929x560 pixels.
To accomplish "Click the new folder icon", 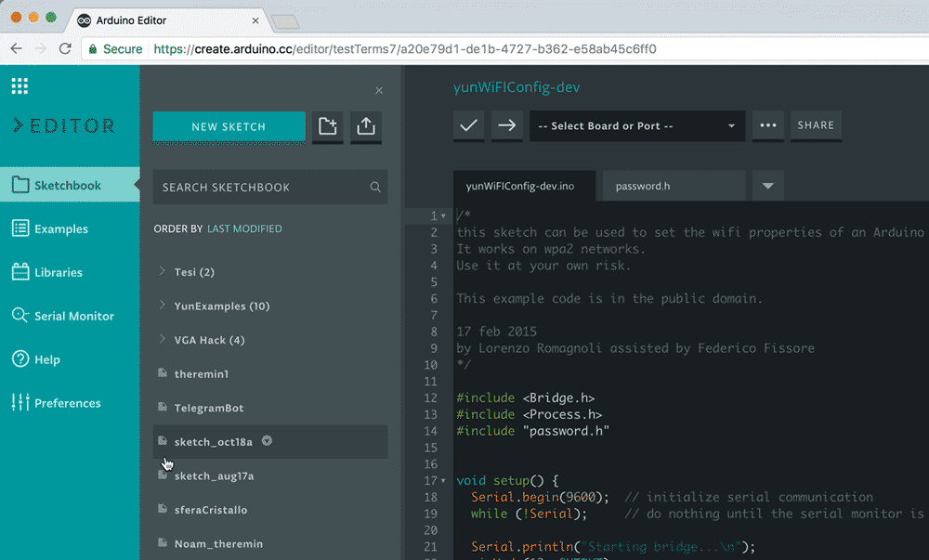I will [328, 126].
